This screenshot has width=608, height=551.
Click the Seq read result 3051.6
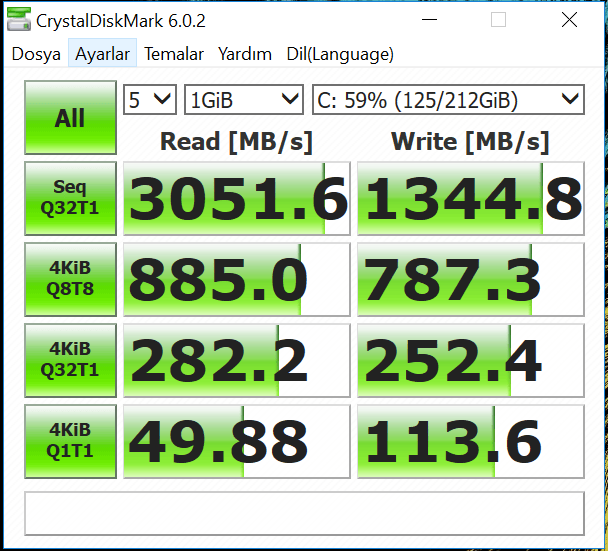click(x=236, y=199)
